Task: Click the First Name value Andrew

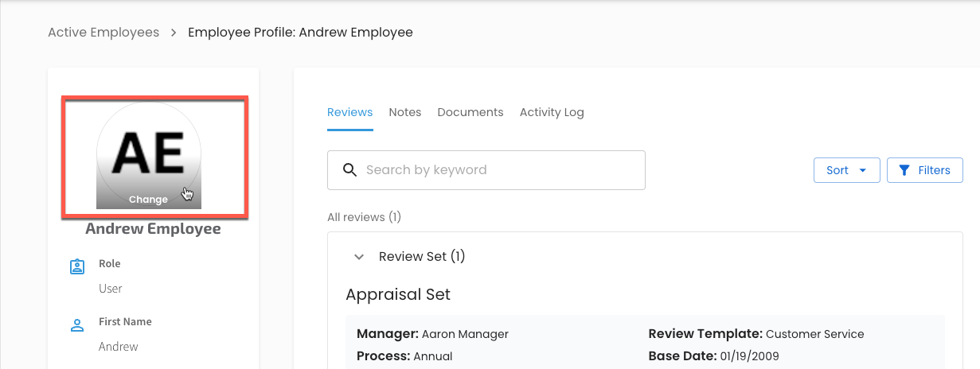Action: click(x=119, y=347)
